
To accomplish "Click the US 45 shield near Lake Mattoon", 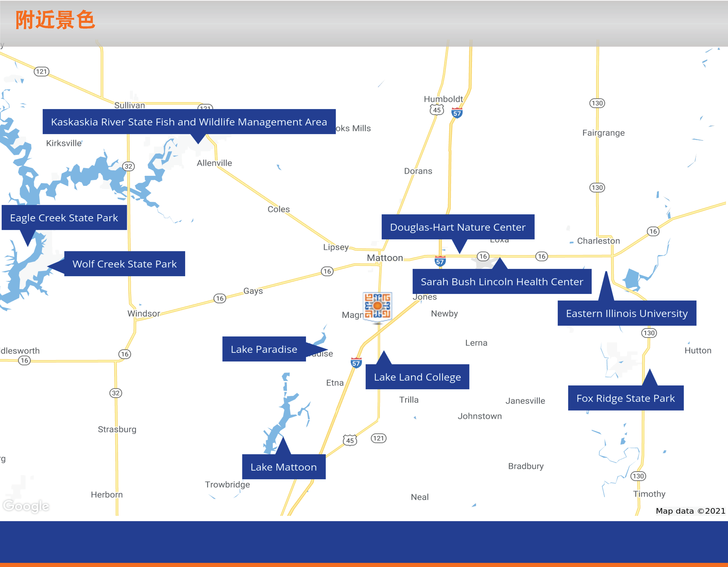I will 350,440.
